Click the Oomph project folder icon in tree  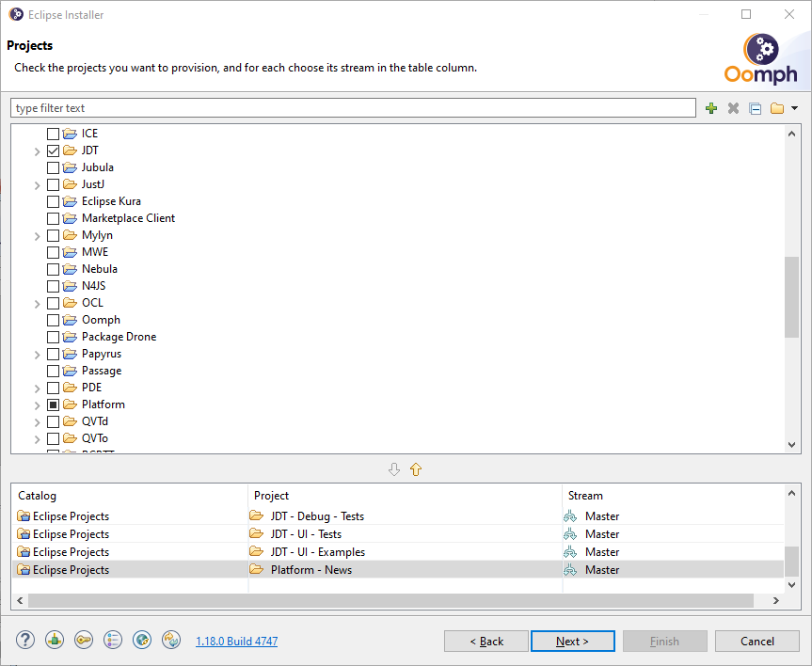pos(70,320)
